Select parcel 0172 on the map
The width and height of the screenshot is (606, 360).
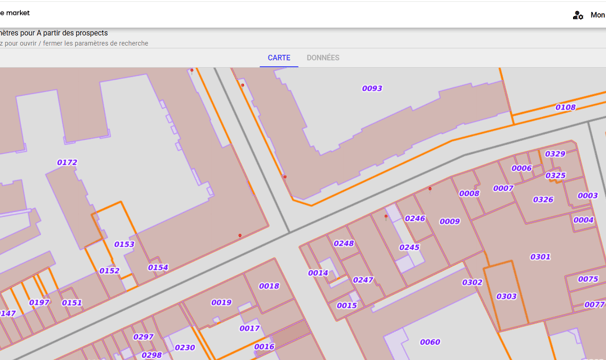coord(67,162)
